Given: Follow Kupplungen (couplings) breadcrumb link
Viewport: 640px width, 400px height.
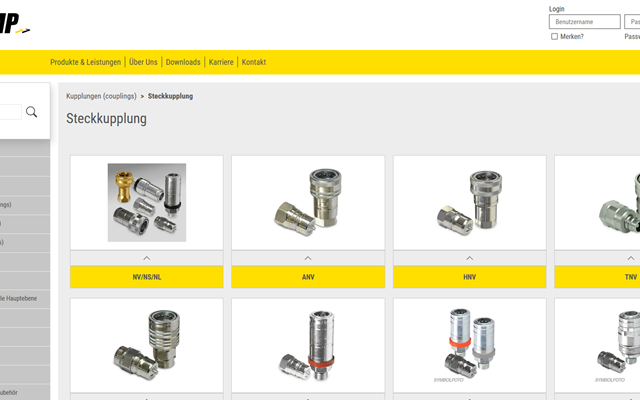Looking at the screenshot, I should coord(101,96).
